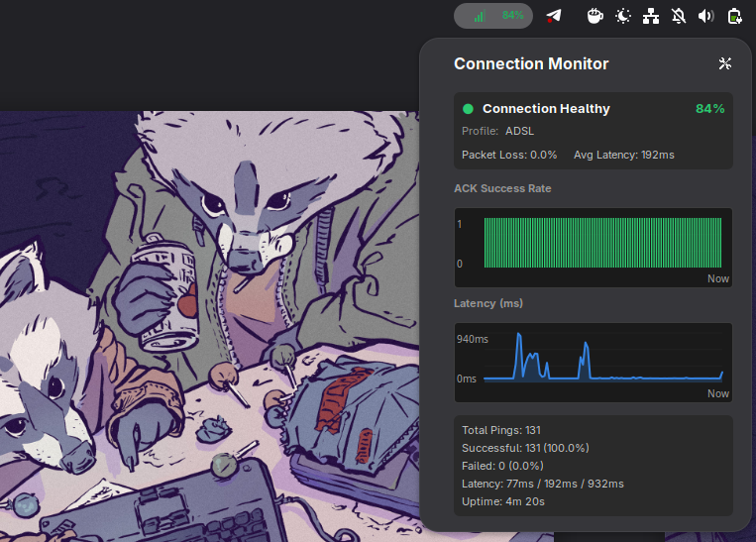Click the ACK Success Rate heading
Image resolution: width=756 pixels, height=542 pixels.
click(x=502, y=188)
